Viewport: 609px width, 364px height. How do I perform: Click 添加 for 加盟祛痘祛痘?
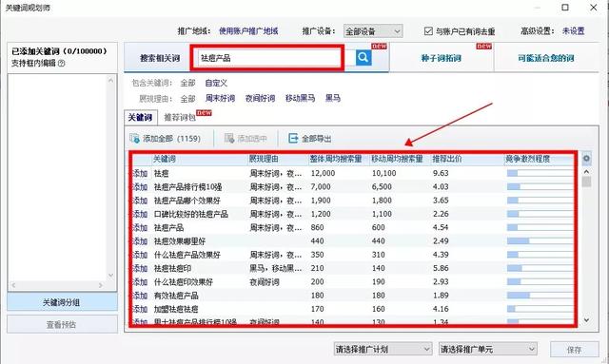[140, 309]
